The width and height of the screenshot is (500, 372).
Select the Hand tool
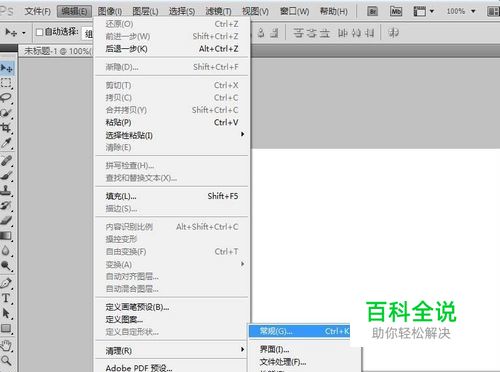click(x=6, y=345)
